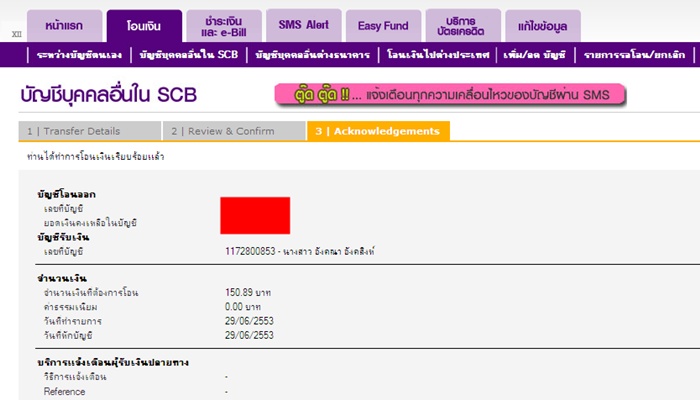Click the 0.00 บาท fee value

click(243, 307)
